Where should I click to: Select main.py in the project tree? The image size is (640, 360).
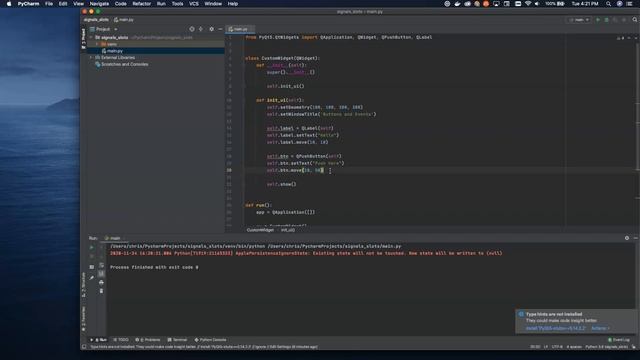click(x=115, y=51)
